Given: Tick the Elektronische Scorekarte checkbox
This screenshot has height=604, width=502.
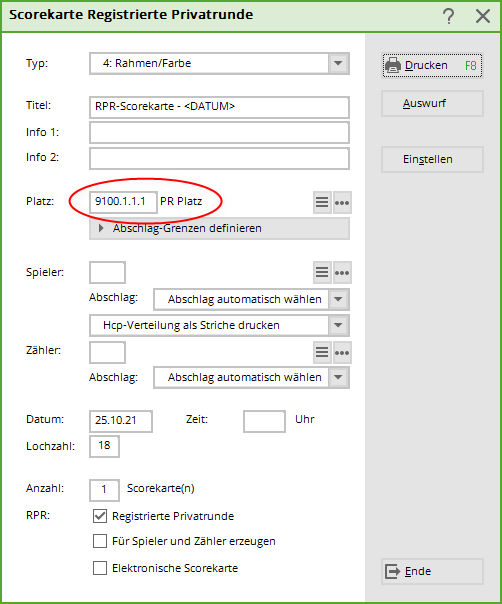Looking at the screenshot, I should (x=100, y=568).
